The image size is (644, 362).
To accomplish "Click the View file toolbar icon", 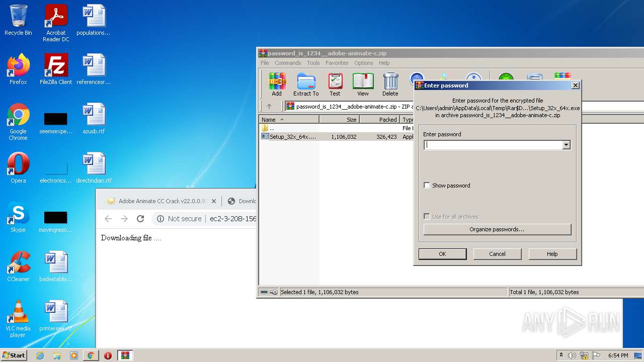I will [x=363, y=84].
